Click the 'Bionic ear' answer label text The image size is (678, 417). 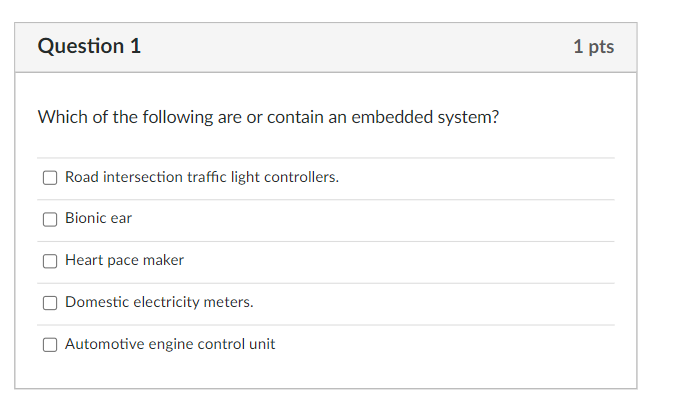pos(98,218)
